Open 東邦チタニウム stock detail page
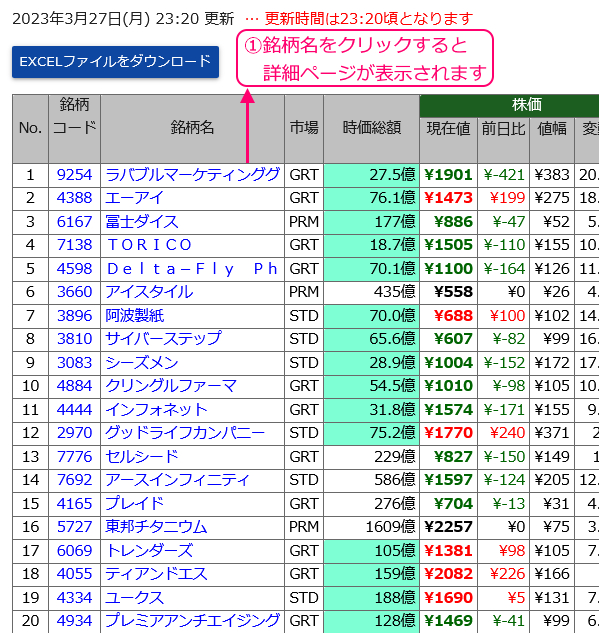 pyautogui.click(x=156, y=526)
